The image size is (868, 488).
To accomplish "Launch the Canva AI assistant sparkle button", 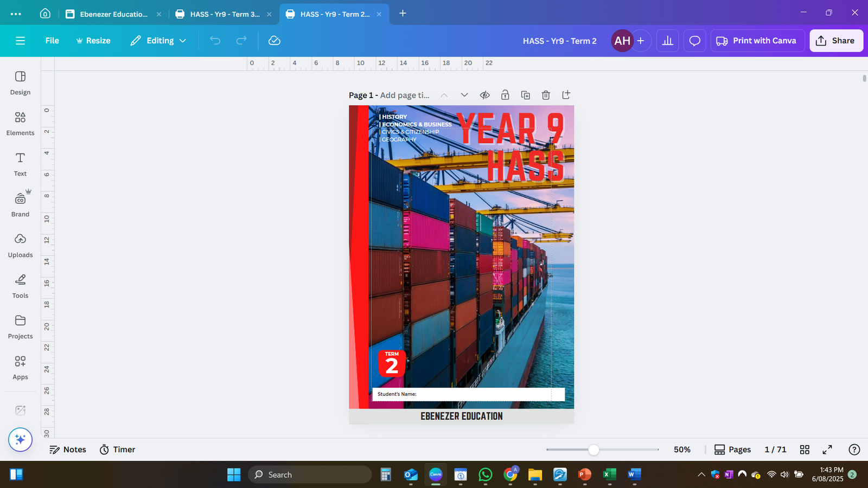I will click(x=20, y=440).
